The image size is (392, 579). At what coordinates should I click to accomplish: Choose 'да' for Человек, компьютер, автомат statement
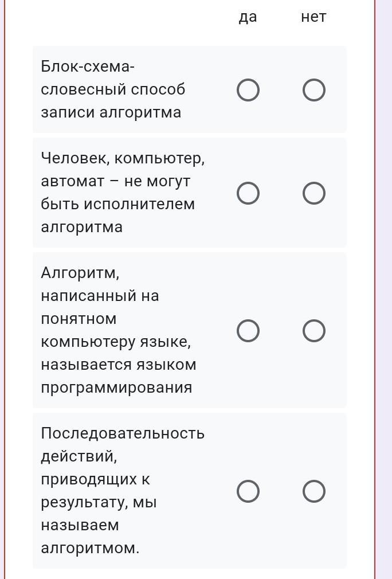point(248,193)
